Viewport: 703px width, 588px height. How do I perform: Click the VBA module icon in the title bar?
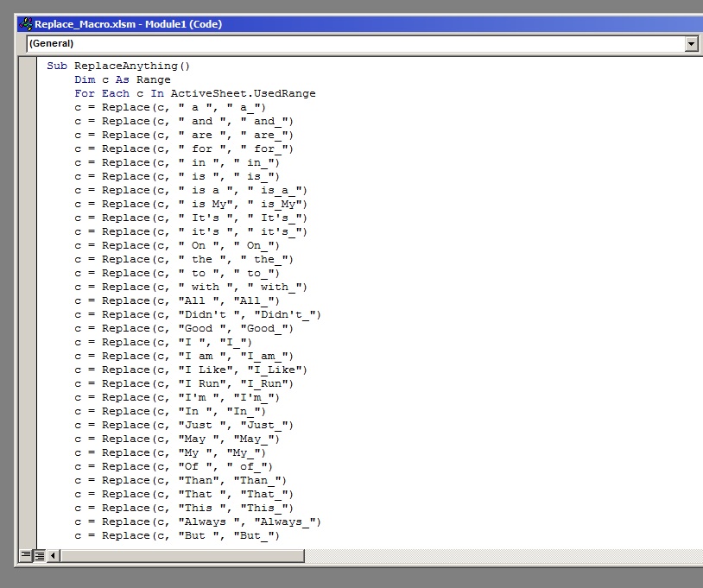tap(26, 24)
